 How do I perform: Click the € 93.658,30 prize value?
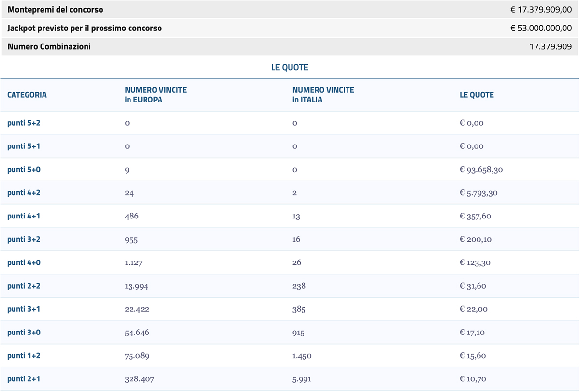[481, 170]
